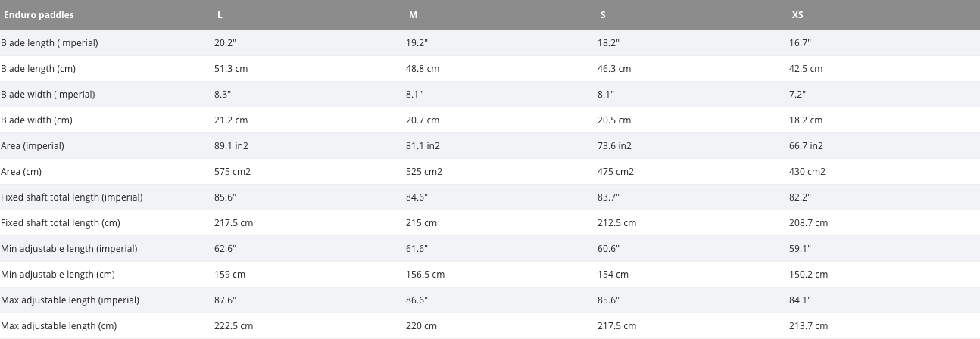The height and width of the screenshot is (339, 980).
Task: Click the Max adjustable length (cm) label
Action: (x=58, y=326)
